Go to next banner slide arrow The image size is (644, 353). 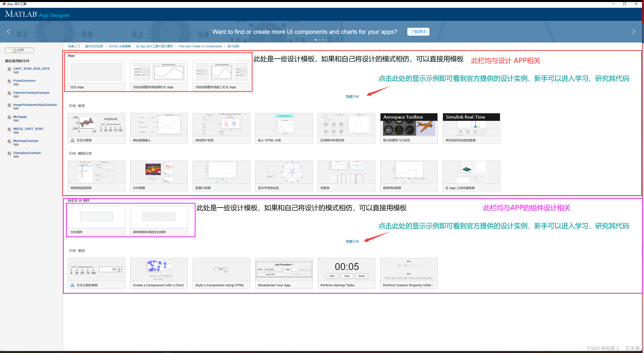633,32
